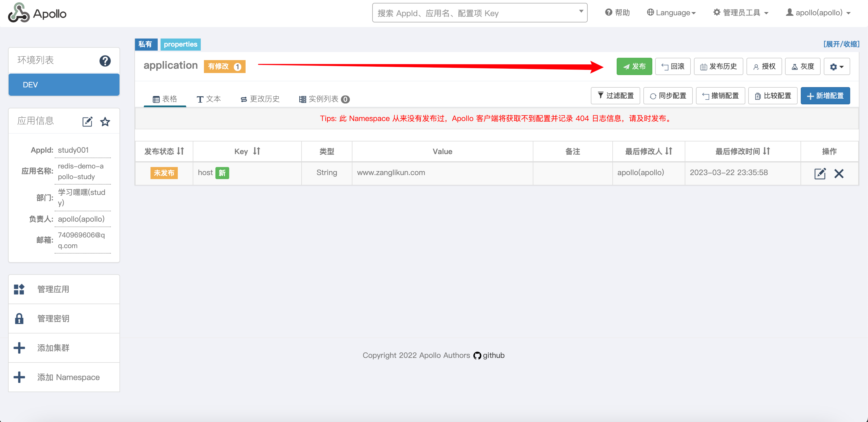Viewport: 868px width, 422px height.
Task: Select the DEV environment
Action: [64, 85]
